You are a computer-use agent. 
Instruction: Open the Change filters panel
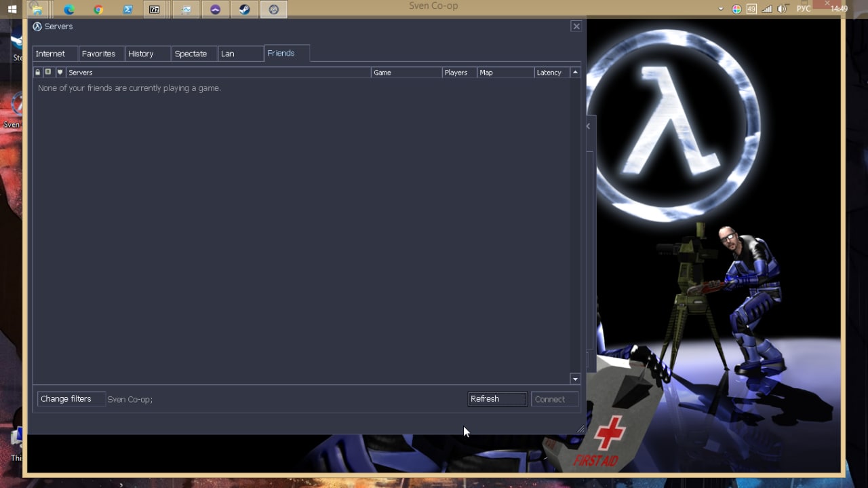71,399
